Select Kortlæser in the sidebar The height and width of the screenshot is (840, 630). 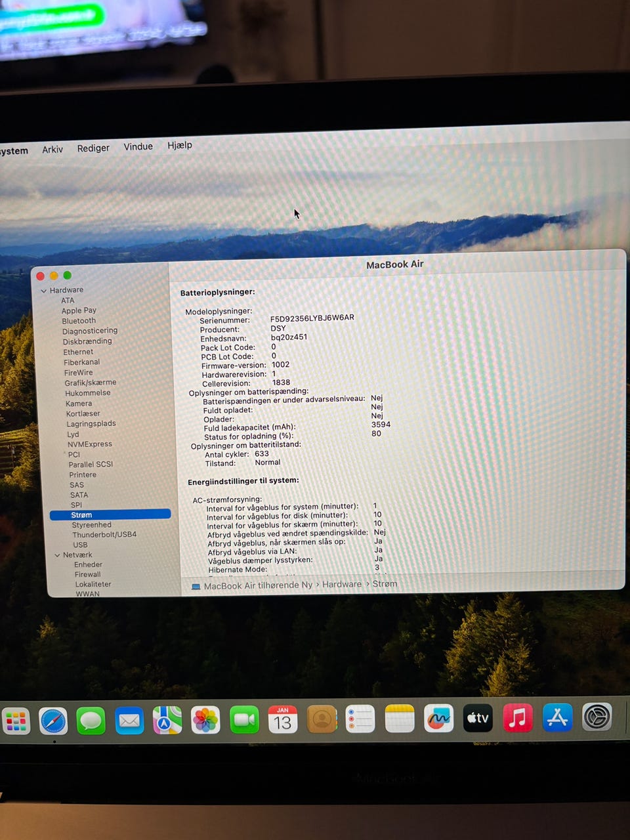tap(83, 413)
